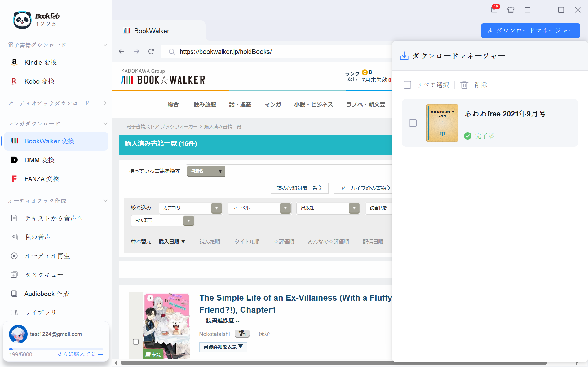Image resolution: width=588 pixels, height=367 pixels.
Task: Open the notifications icon with red badge
Action: [x=494, y=10]
